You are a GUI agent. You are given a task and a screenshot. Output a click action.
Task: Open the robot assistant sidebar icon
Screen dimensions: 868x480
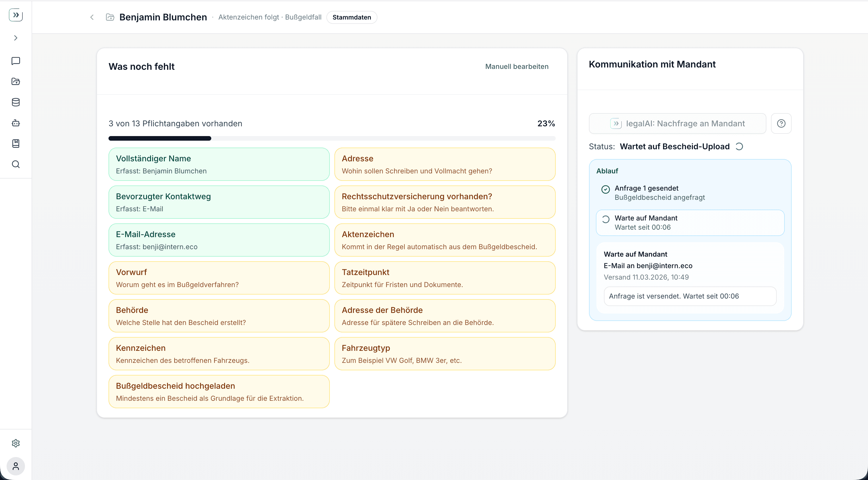pos(16,123)
